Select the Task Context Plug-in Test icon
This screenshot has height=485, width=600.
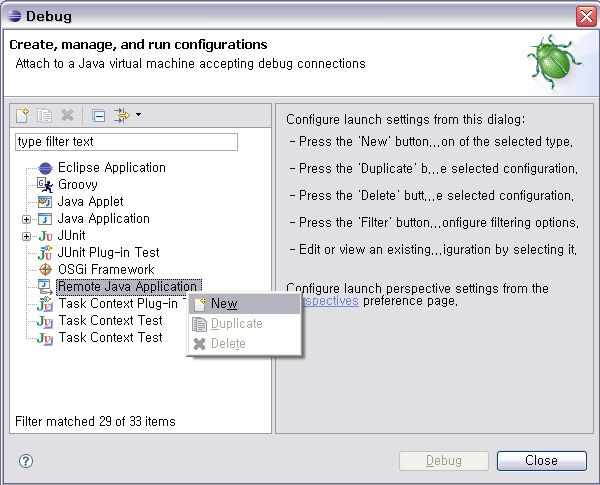[45, 304]
